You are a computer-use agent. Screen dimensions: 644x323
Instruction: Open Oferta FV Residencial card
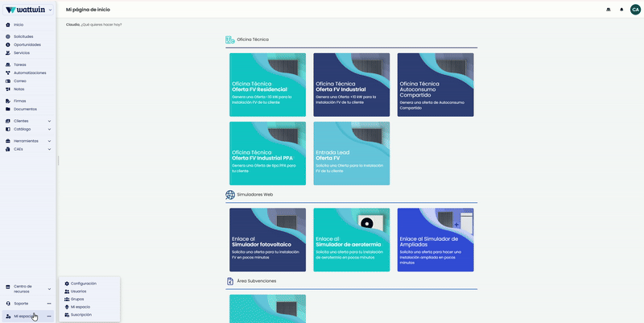pos(267,85)
